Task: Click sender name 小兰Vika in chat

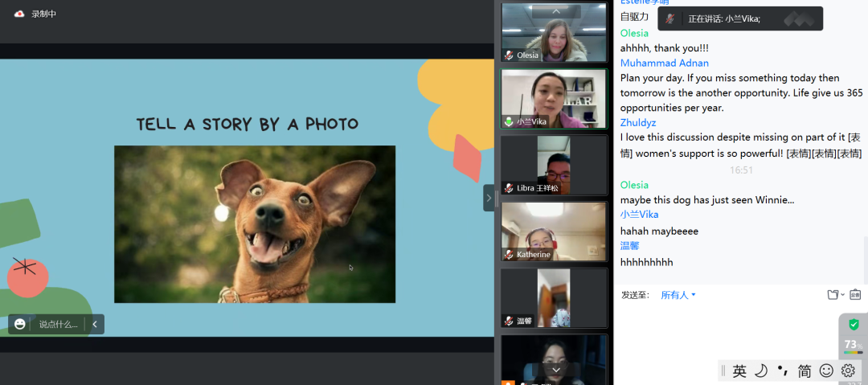Action: pos(640,215)
